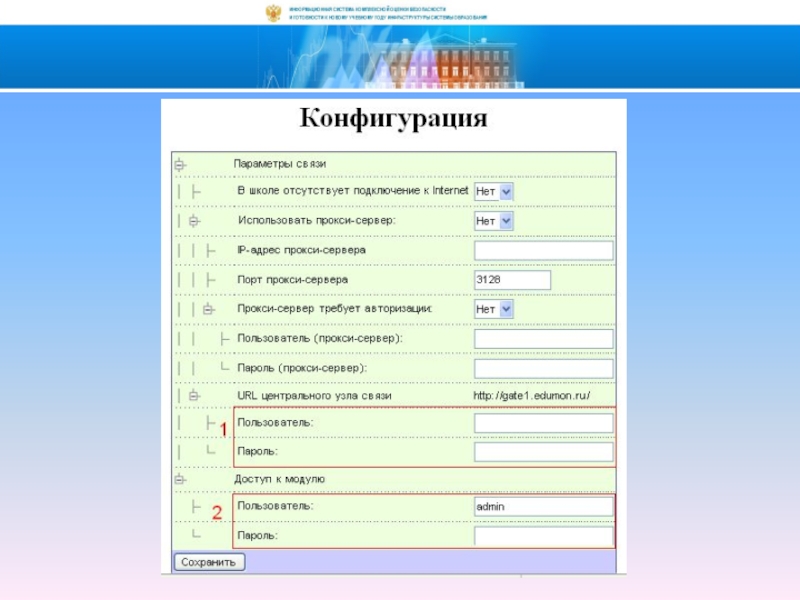Open the Использовать прокси-сервер dropdown
Screen dimensions: 800x600
[x=493, y=221]
